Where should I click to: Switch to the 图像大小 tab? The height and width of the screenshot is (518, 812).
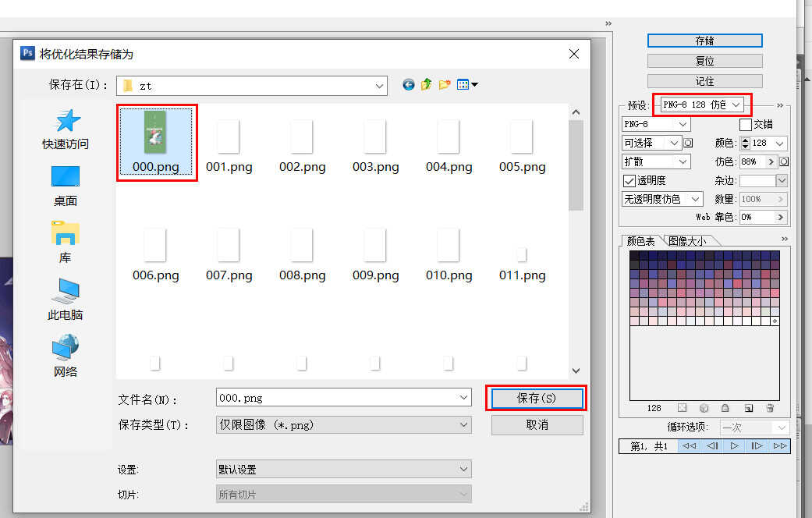coord(688,241)
